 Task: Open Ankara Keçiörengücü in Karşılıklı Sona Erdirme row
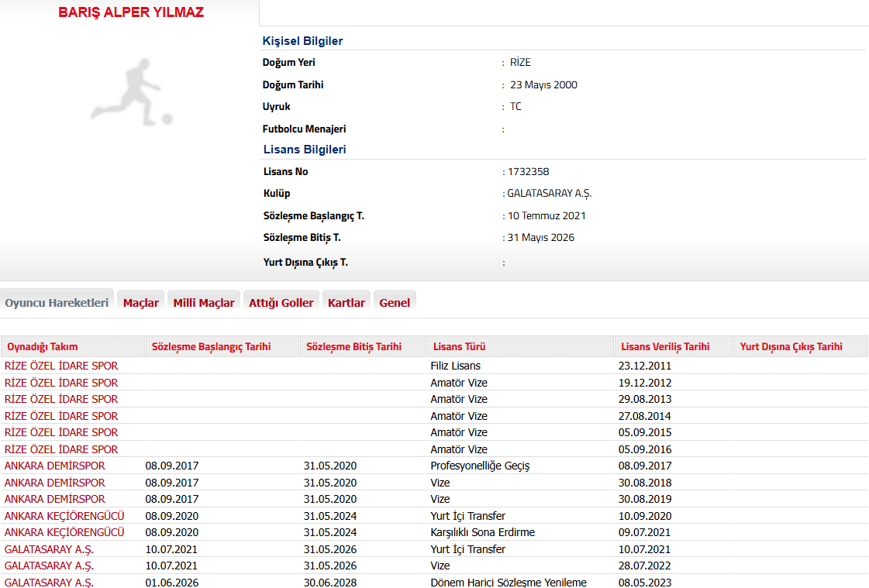coord(64,532)
